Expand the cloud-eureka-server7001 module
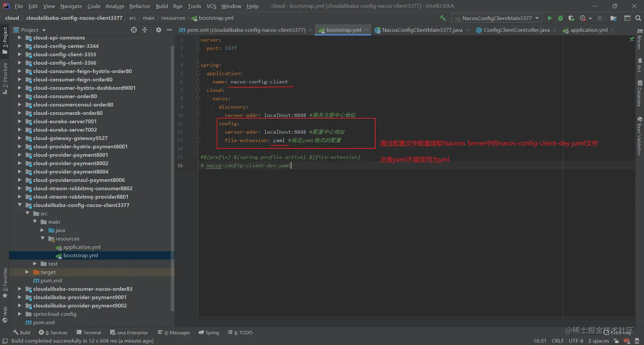This screenshot has width=644, height=345. [19, 122]
